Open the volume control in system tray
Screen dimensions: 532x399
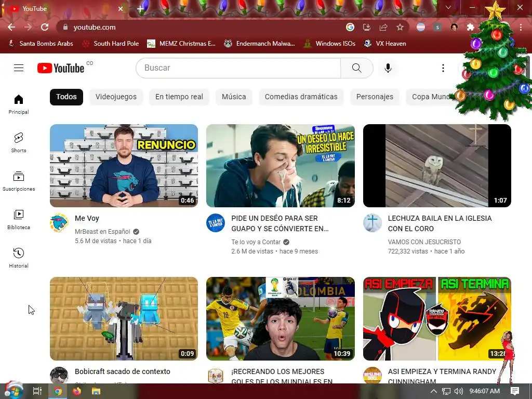click(458, 391)
